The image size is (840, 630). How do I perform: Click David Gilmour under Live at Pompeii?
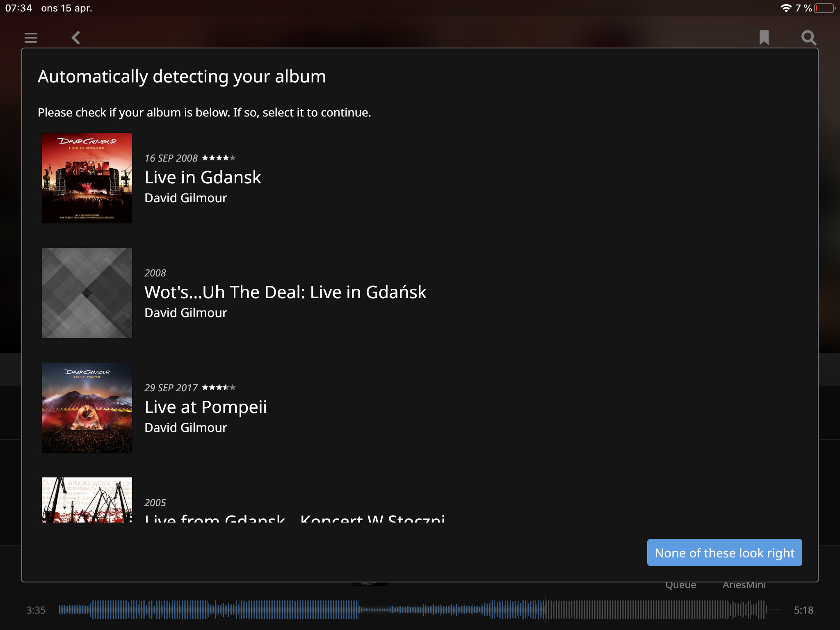click(x=186, y=427)
